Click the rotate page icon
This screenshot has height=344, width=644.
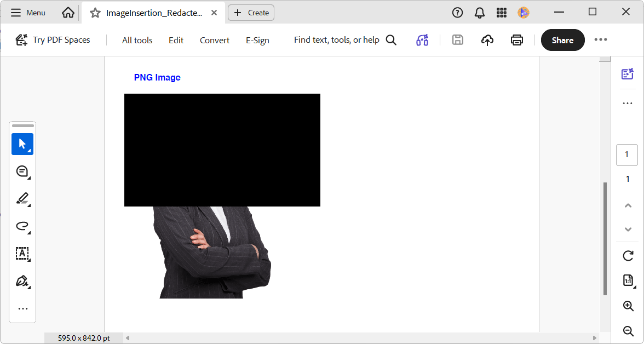(628, 256)
